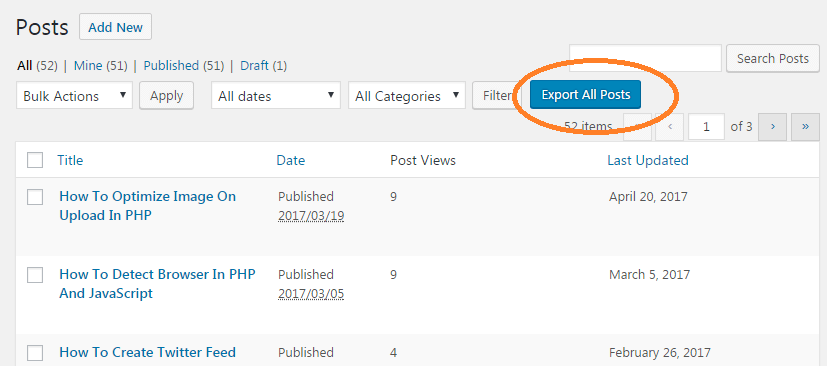827x366 pixels.
Task: Click the Apply button
Action: tap(167, 95)
